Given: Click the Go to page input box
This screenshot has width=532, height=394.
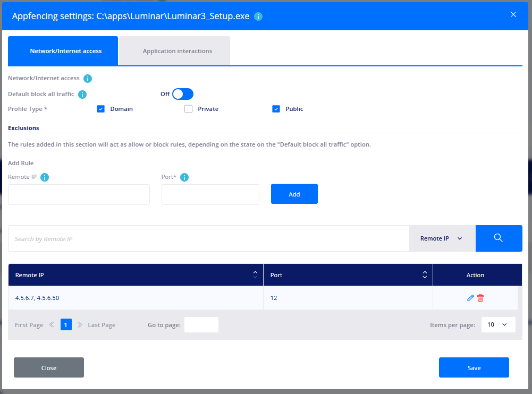Looking at the screenshot, I should pyautogui.click(x=201, y=325).
